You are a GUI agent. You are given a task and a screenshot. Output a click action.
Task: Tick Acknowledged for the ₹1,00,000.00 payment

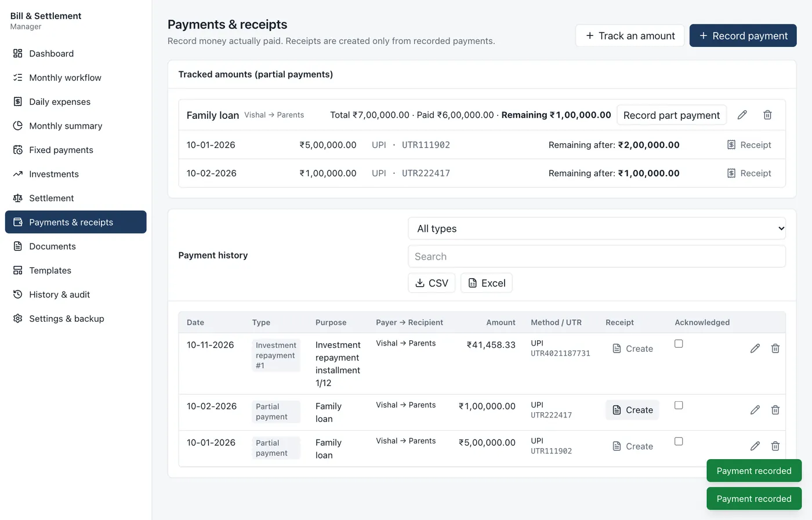(x=679, y=405)
